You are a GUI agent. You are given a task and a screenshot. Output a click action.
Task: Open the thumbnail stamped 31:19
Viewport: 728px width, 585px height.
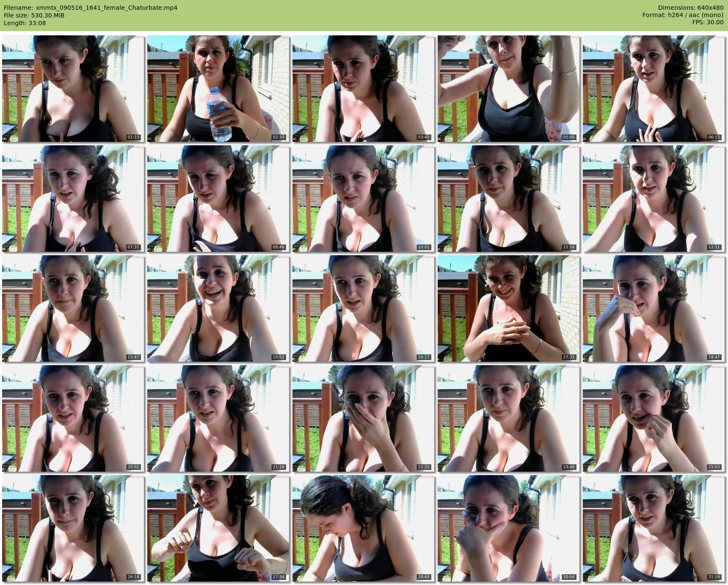tap(654, 528)
